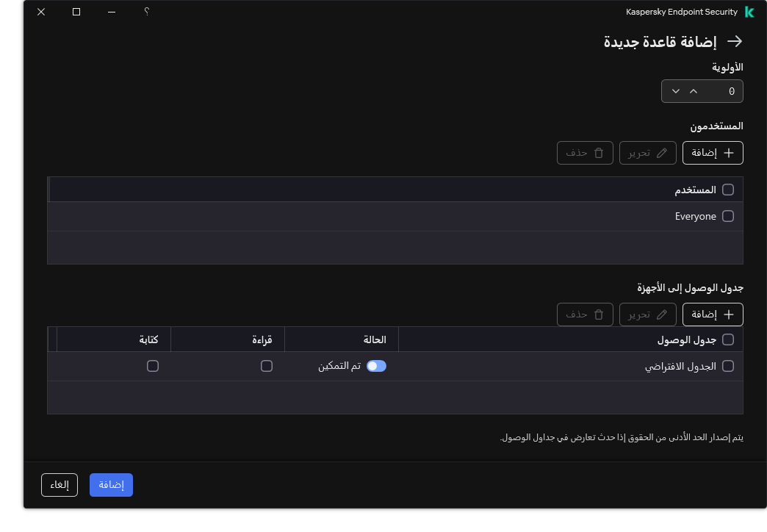Click إضافة to save the new rule
The image size is (767, 532).
coord(111,485)
